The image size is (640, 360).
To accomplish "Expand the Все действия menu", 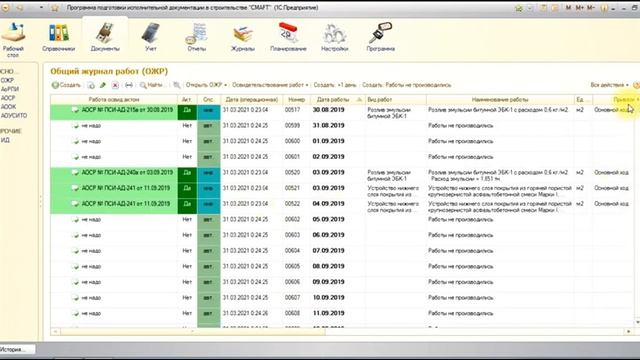I will [x=609, y=85].
